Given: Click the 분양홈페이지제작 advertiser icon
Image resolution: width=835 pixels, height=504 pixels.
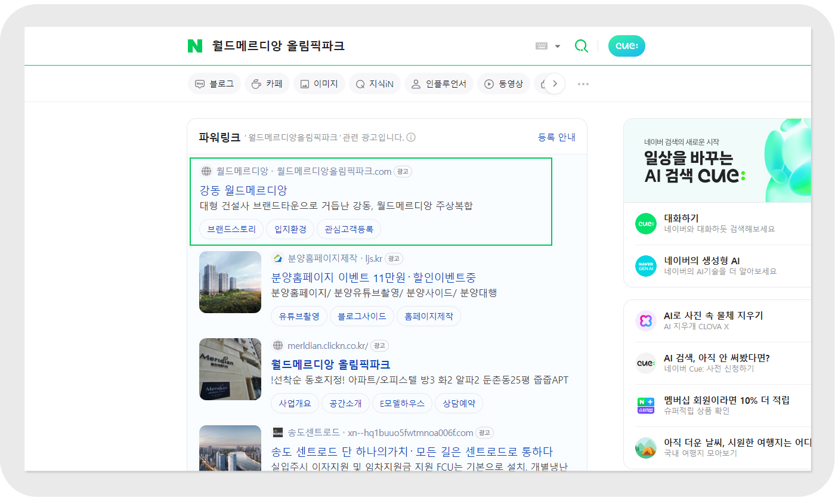Looking at the screenshot, I should (277, 259).
